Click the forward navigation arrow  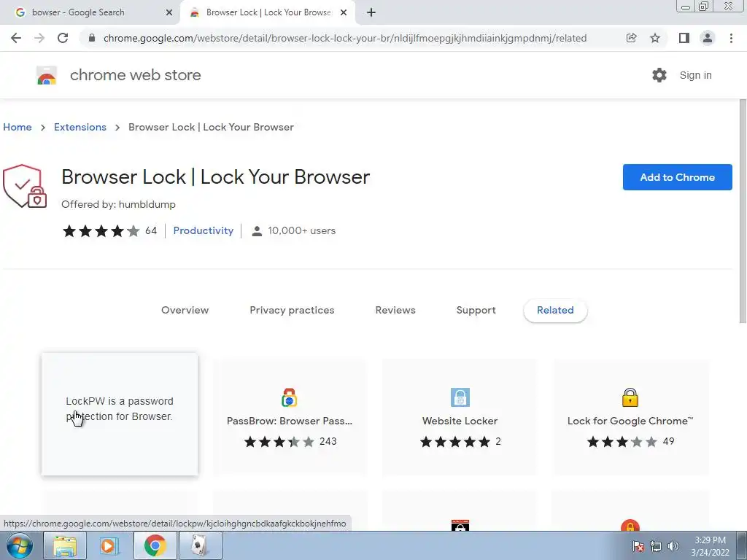point(39,38)
